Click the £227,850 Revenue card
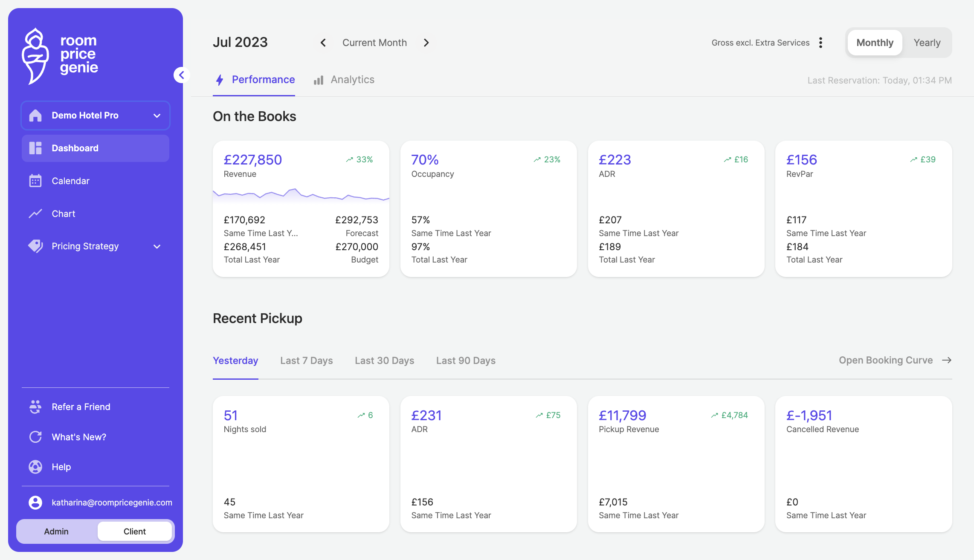Screen dimensions: 974x560 click(301, 209)
